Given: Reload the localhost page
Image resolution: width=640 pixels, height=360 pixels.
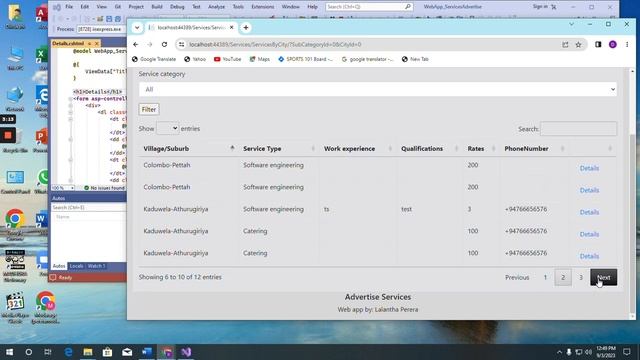Looking at the screenshot, I should (164, 44).
